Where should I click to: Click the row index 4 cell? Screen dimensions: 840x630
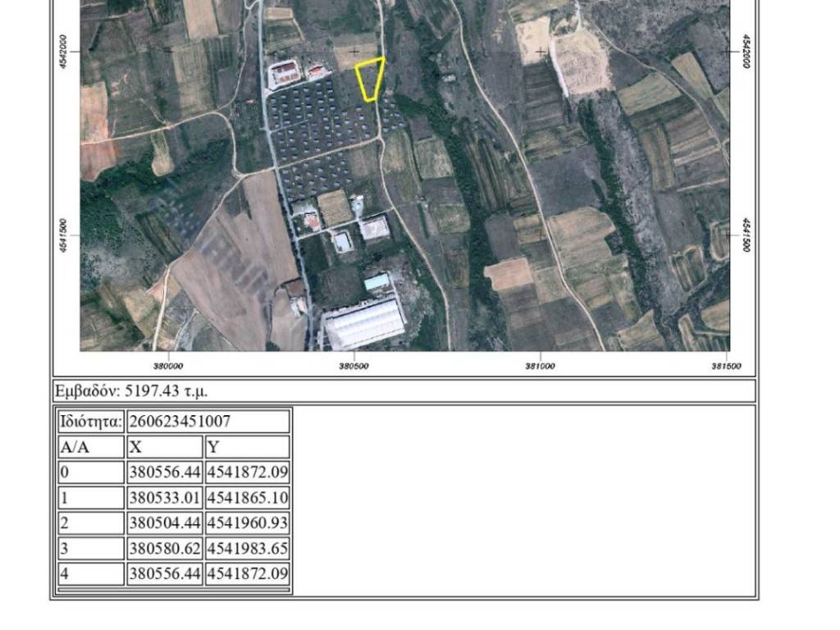click(90, 574)
